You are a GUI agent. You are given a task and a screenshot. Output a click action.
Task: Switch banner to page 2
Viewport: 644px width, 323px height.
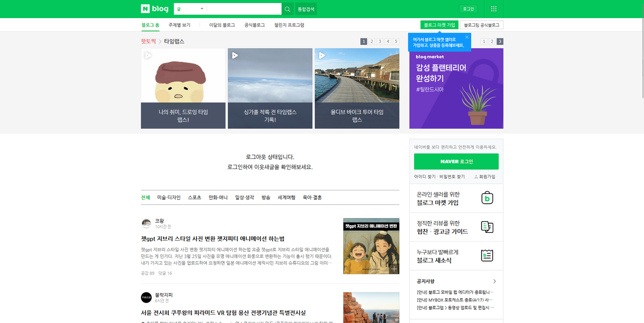[x=492, y=41]
